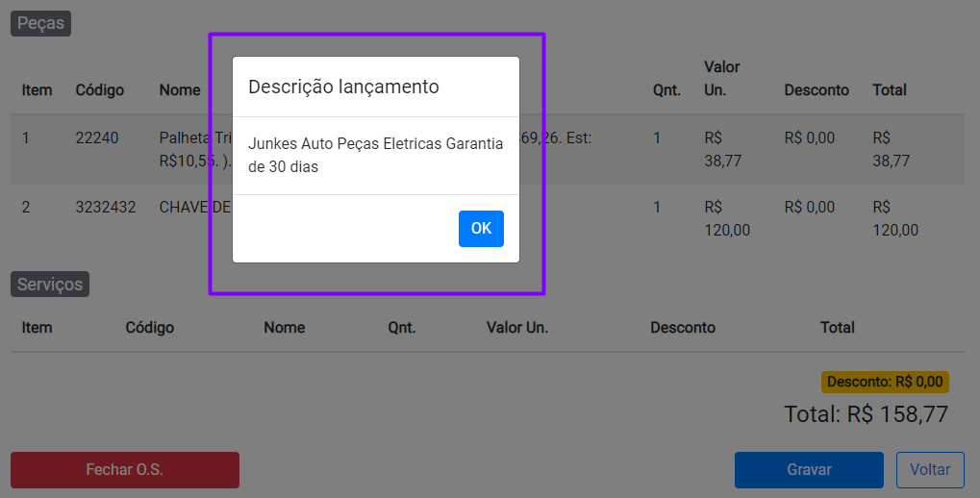Screen dimensions: 980x498
Task: Select the Palheta part name cell
Action: pos(194,149)
